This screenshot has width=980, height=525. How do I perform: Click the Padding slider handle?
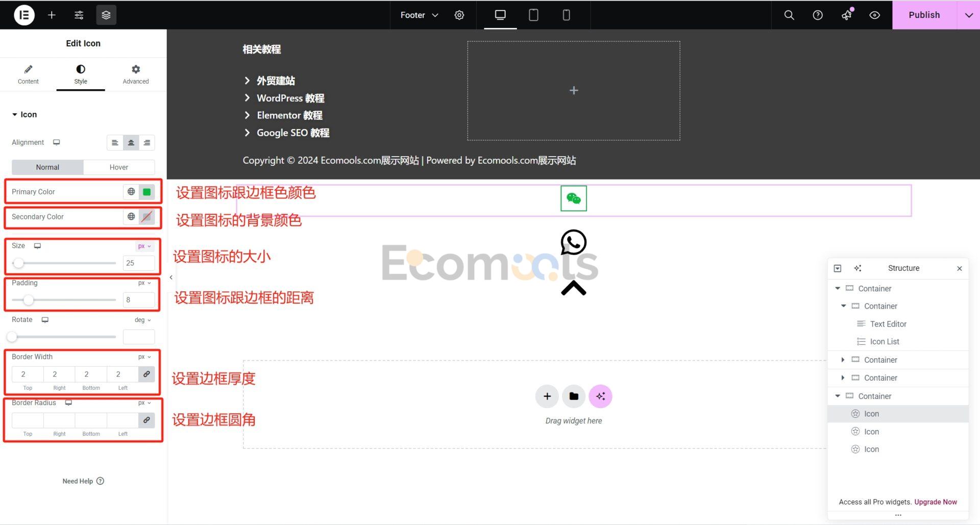point(29,300)
